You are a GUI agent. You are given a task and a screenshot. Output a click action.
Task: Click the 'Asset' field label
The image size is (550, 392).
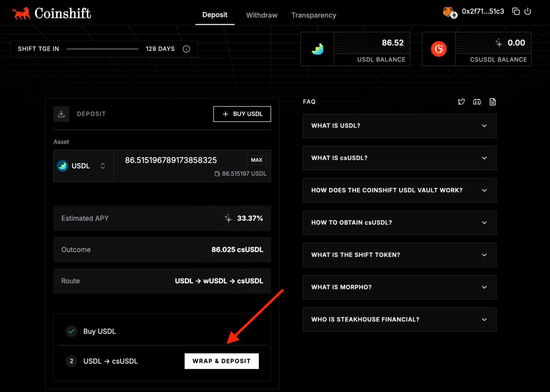pyautogui.click(x=61, y=142)
